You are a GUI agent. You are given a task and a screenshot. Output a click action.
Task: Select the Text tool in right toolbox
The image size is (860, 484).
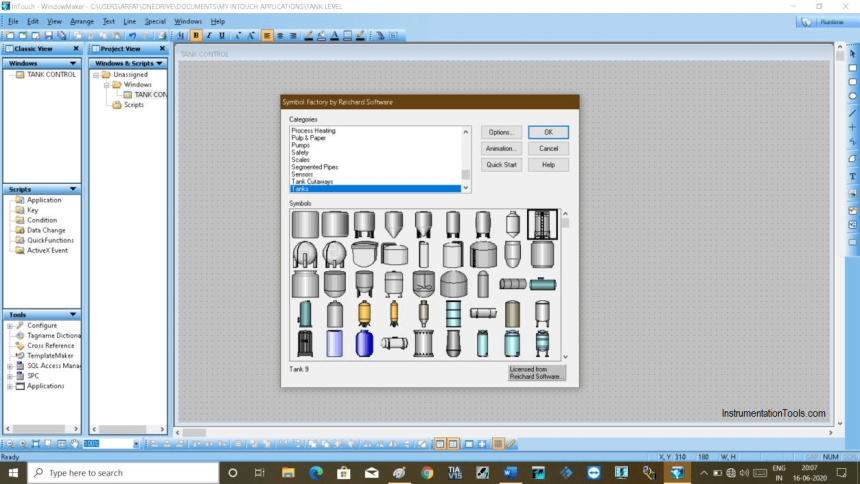[852, 177]
